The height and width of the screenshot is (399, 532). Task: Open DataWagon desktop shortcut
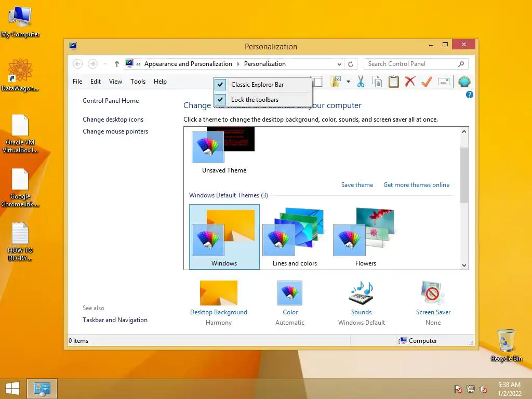[20, 75]
